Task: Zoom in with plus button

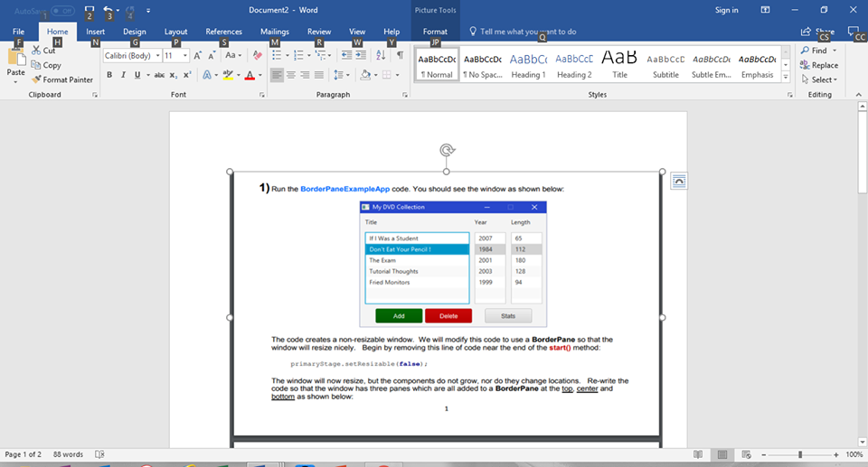Action: coord(835,454)
